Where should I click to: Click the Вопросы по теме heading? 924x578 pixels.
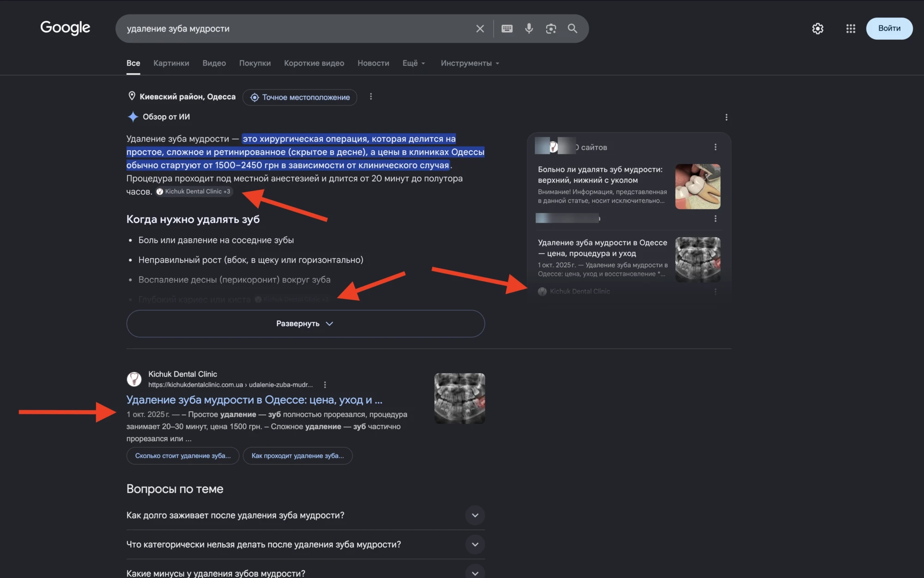(175, 489)
